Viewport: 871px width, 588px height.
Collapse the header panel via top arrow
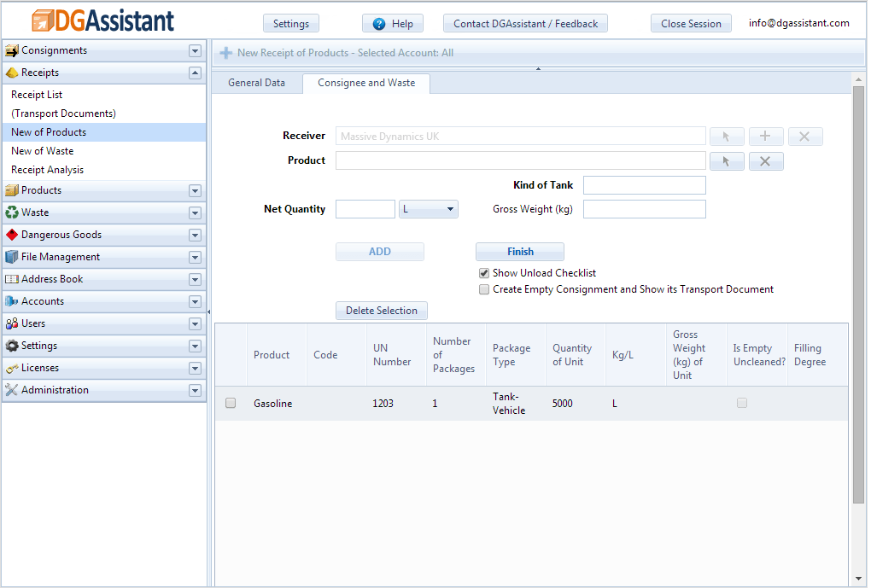pyautogui.click(x=538, y=69)
